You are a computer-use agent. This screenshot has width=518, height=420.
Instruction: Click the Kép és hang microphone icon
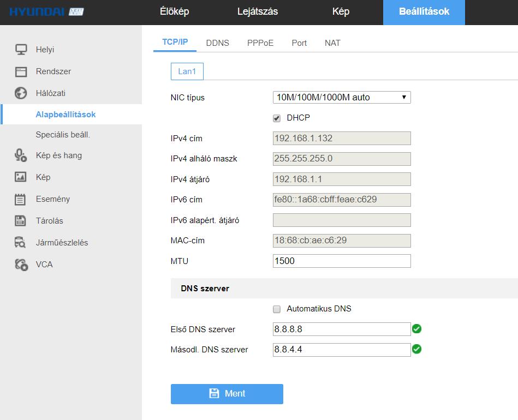pyautogui.click(x=21, y=155)
